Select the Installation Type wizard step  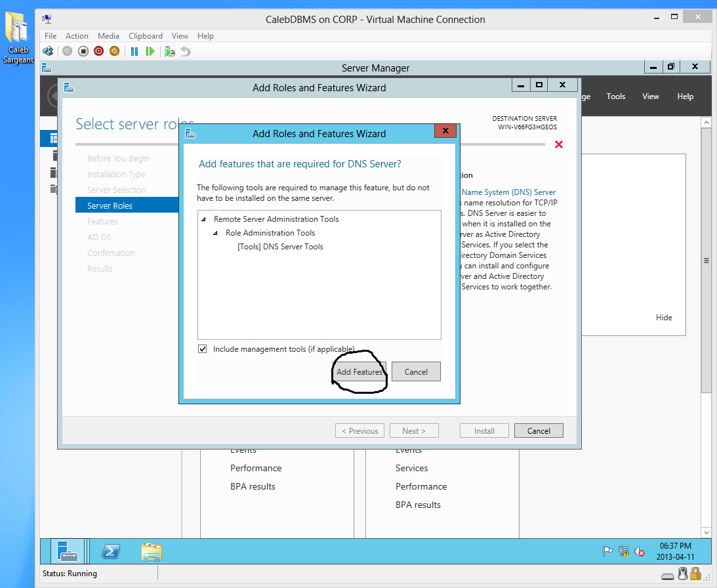[116, 174]
